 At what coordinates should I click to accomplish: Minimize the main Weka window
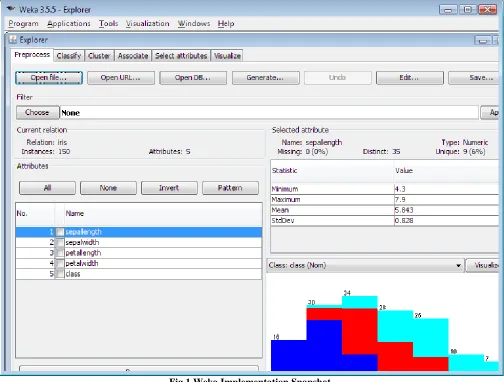[448, 10]
